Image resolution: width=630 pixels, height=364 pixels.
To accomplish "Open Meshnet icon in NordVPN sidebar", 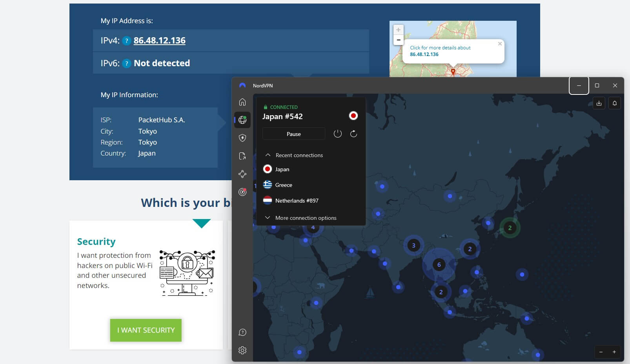I will [x=242, y=174].
